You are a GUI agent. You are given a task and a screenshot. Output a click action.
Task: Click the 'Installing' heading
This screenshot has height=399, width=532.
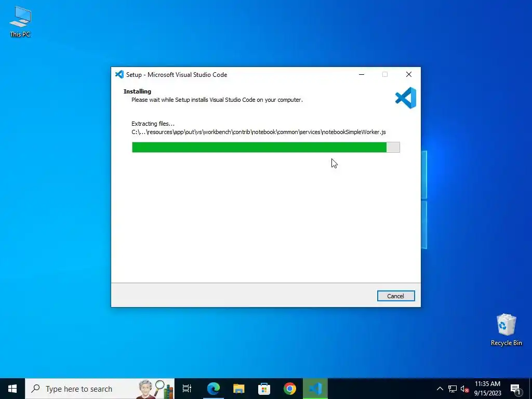pos(137,91)
